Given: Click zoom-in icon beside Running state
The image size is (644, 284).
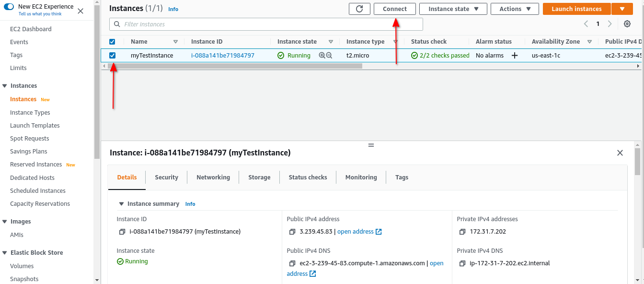Looking at the screenshot, I should click(322, 56).
